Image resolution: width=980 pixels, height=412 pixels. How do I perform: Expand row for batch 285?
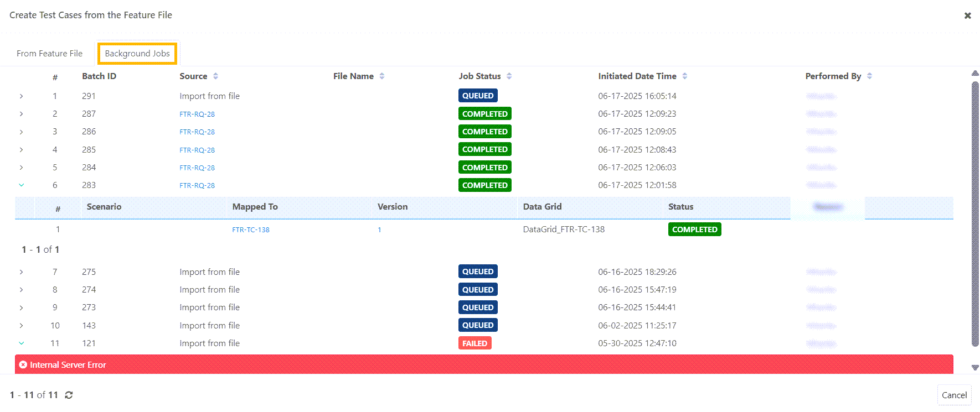tap(21, 150)
